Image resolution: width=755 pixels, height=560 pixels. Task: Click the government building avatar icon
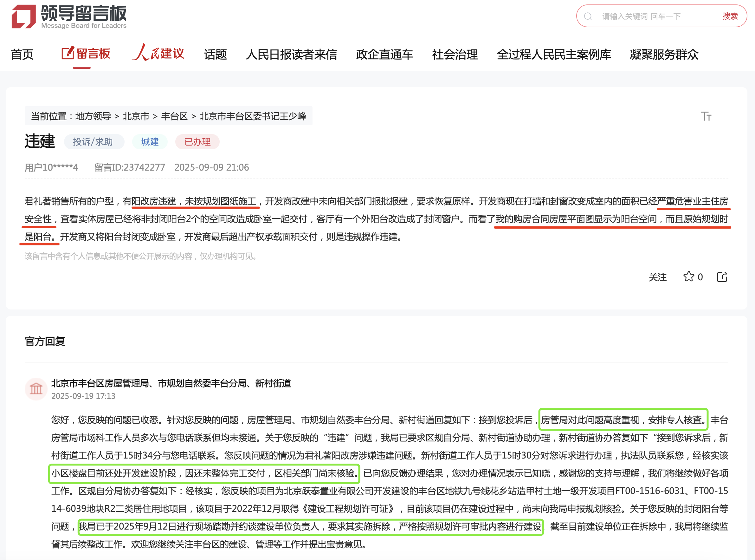pyautogui.click(x=36, y=389)
